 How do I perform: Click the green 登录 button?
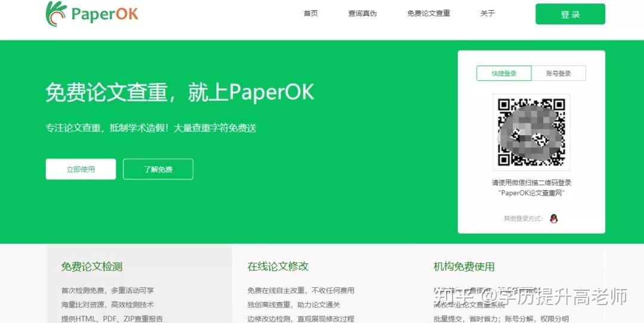570,14
